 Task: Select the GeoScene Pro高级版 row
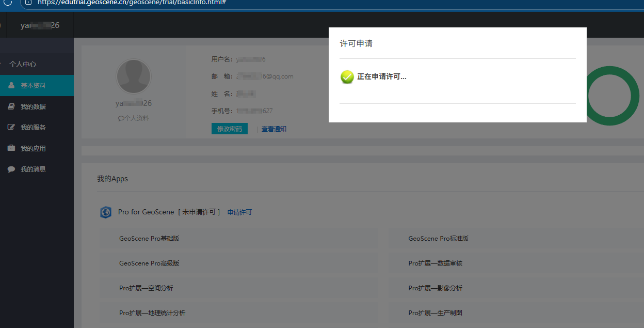(239, 263)
